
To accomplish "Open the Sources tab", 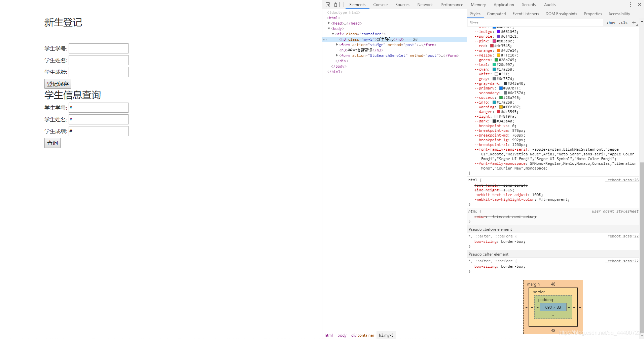I will (x=402, y=5).
